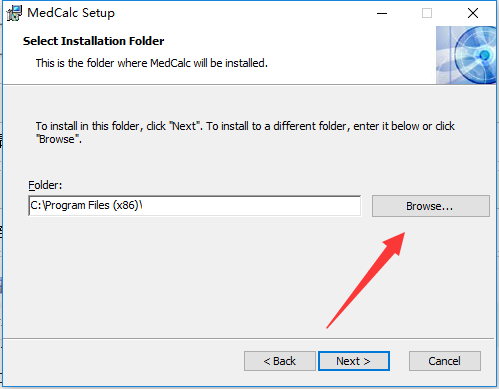Click the blue disc banner graphic
The image size is (499, 389).
(x=466, y=55)
